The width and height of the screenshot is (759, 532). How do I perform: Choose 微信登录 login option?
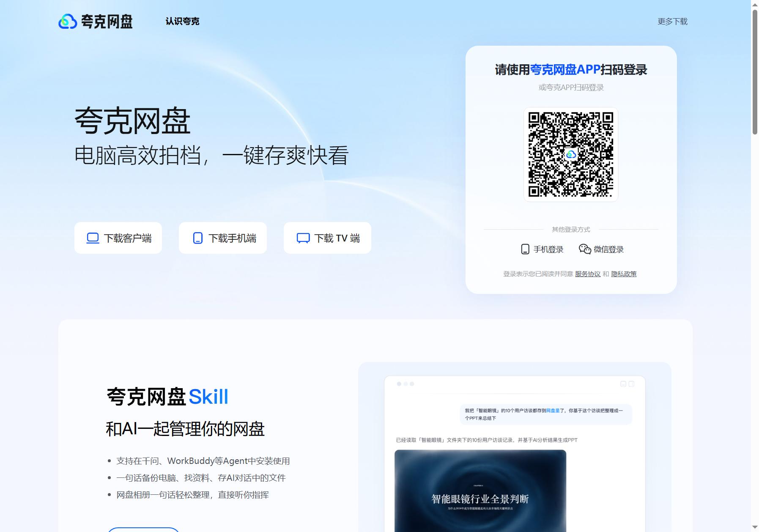601,249
